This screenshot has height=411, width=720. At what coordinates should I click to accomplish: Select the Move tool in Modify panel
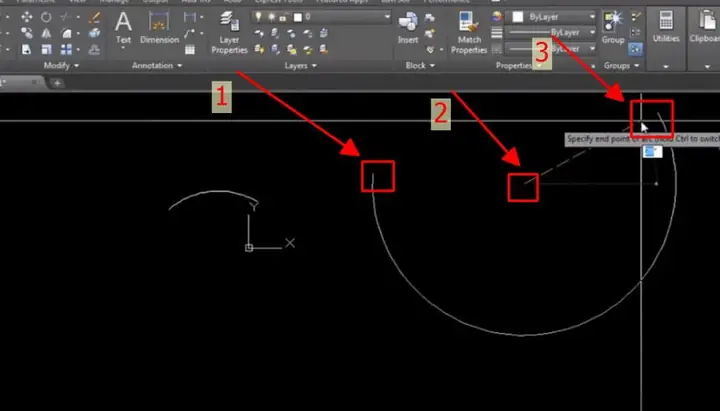(x=27, y=17)
